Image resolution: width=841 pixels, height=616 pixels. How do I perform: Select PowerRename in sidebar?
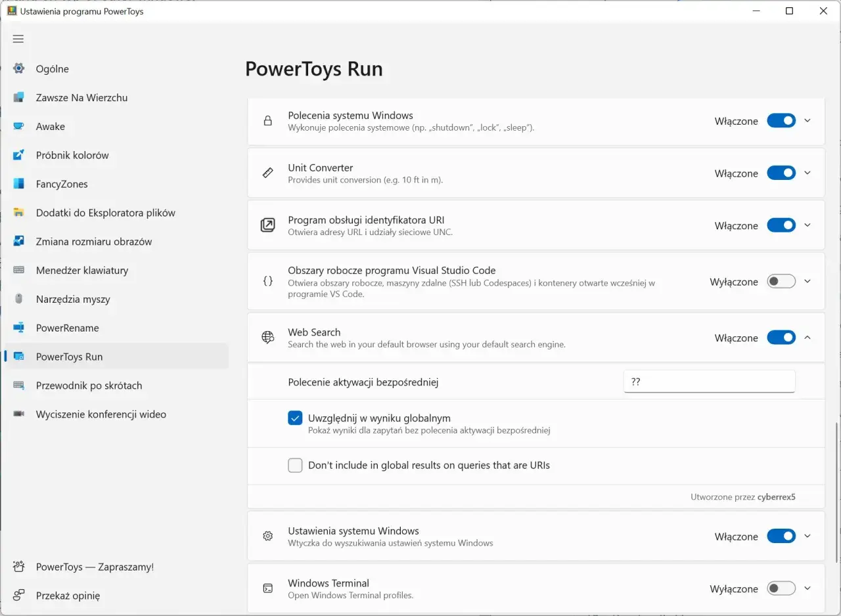point(116,328)
